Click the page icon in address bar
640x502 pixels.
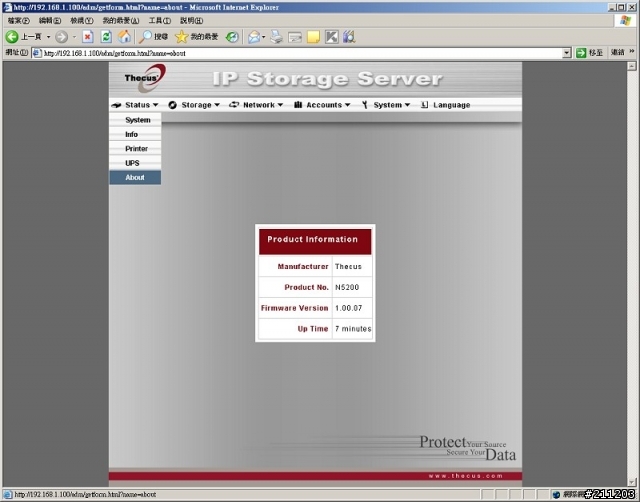pos(37,53)
